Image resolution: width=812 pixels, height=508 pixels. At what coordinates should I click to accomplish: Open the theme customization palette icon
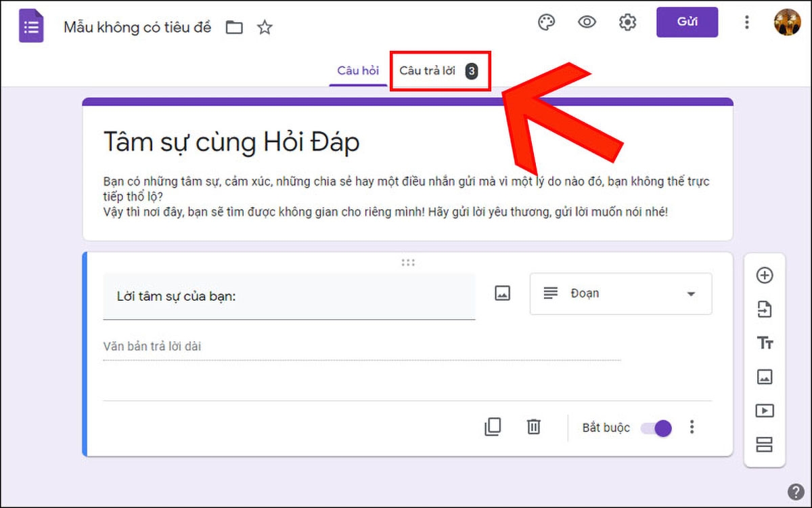tap(546, 22)
